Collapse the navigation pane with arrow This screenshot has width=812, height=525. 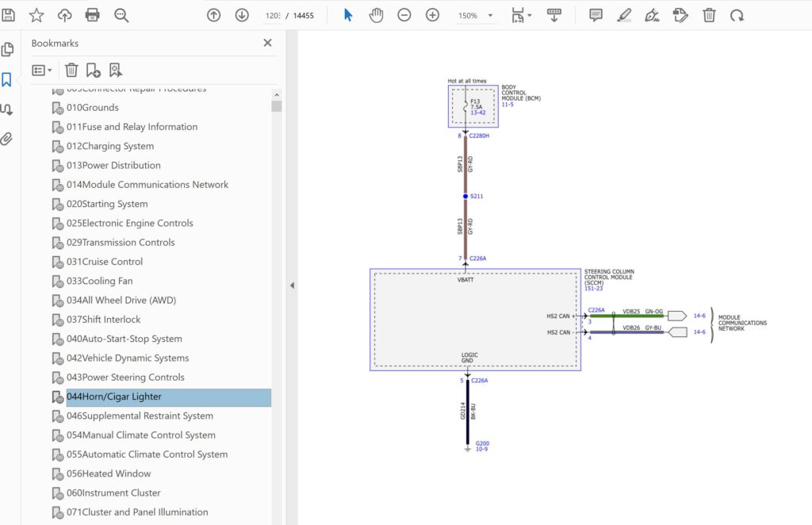click(292, 285)
